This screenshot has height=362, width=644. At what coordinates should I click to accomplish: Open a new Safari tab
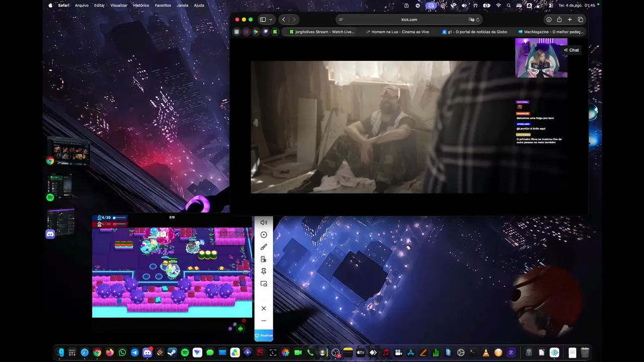(570, 20)
